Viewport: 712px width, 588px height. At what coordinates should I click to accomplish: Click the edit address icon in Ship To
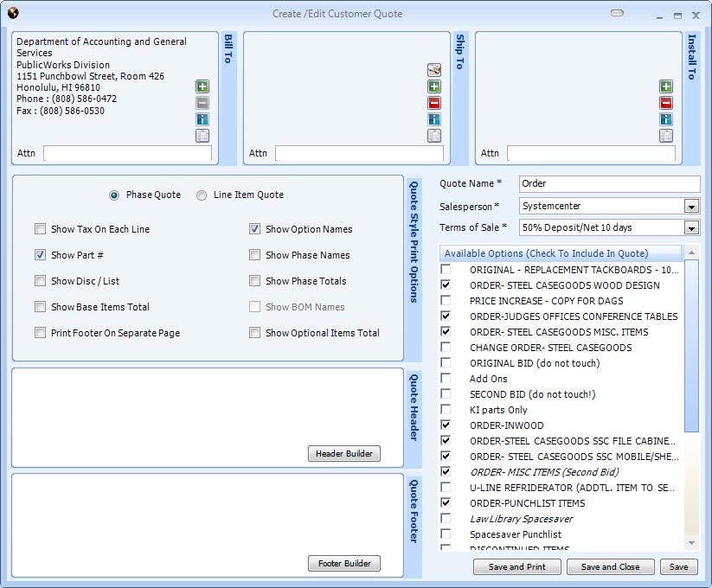point(434,70)
